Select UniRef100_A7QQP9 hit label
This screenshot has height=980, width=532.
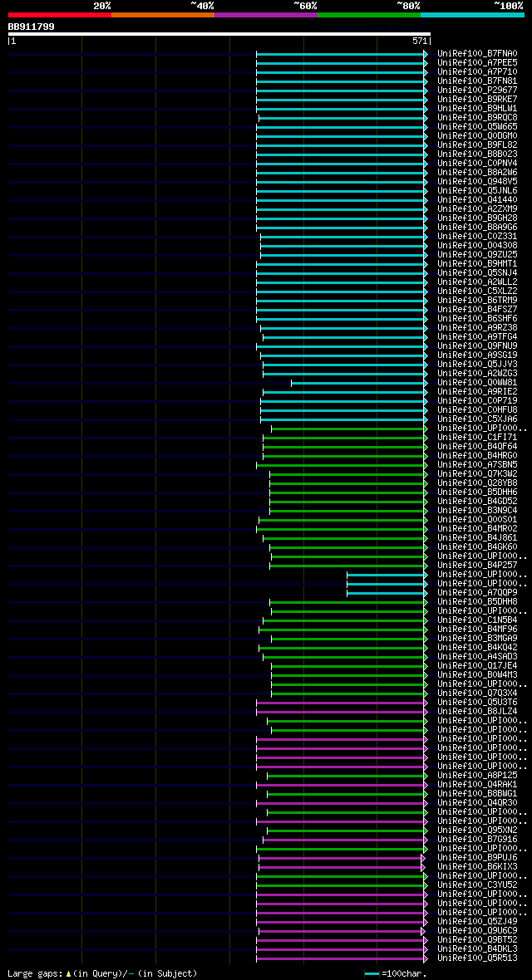coord(477,592)
